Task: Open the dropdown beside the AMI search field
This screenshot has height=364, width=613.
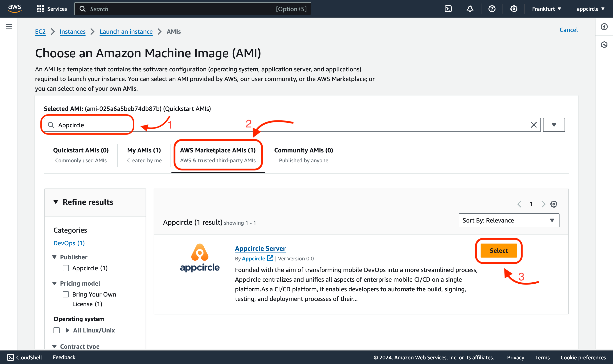Action: point(554,125)
